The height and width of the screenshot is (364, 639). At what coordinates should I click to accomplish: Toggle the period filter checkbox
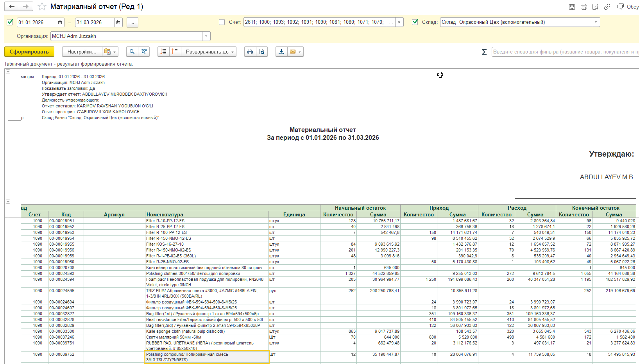(x=10, y=22)
